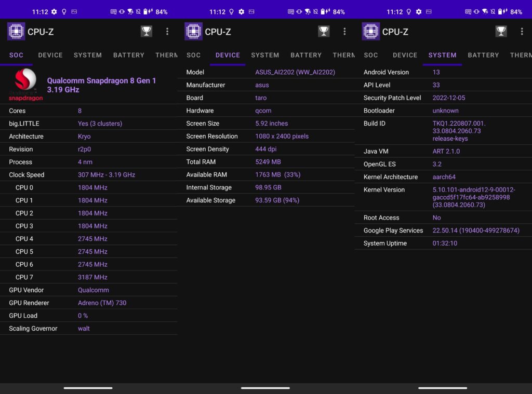
Task: Tap the 'Yes (3 clusters)' big.LITTLE value
Action: (x=100, y=124)
